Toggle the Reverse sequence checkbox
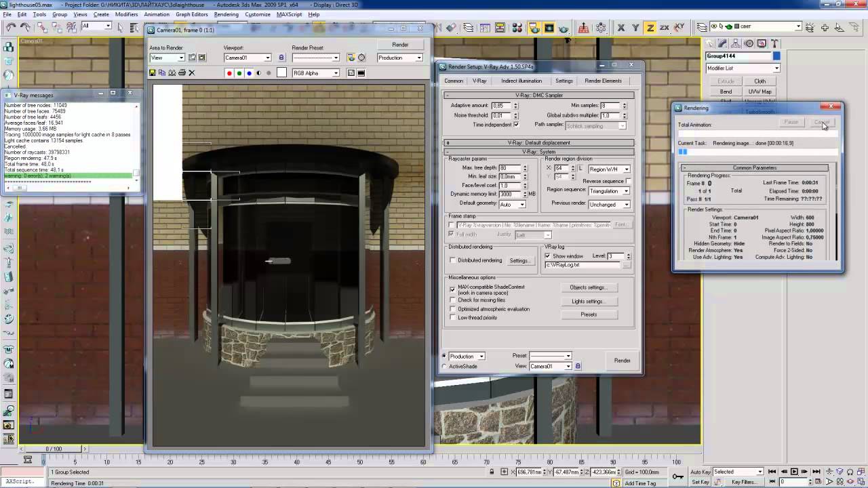The image size is (868, 488). (x=629, y=182)
